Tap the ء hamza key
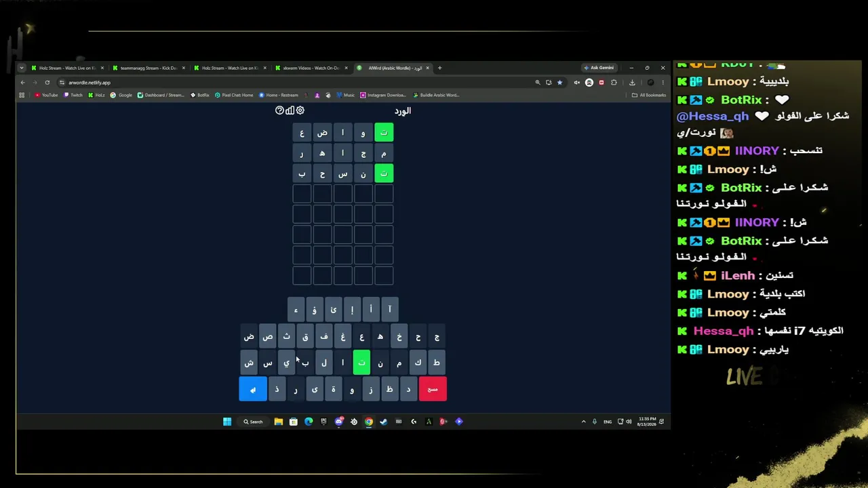Screen dimensions: 868x488 point(296,310)
